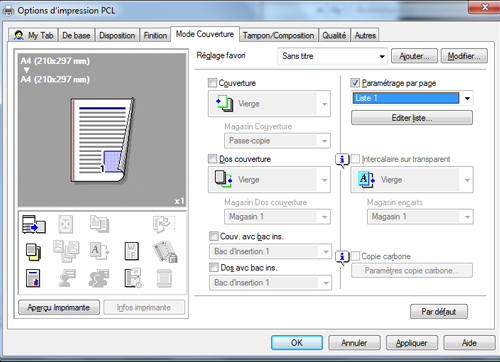Expand the Dos couverture Vierge dropdown

point(269,180)
